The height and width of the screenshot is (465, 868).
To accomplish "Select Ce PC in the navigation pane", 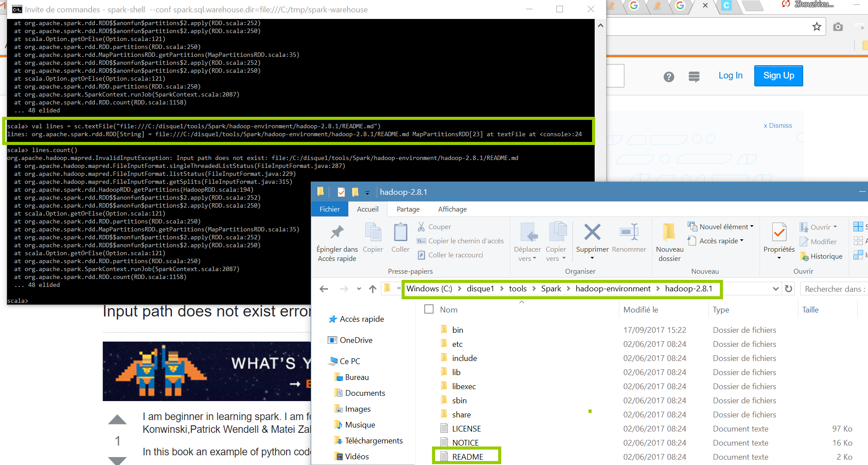I will [x=344, y=361].
